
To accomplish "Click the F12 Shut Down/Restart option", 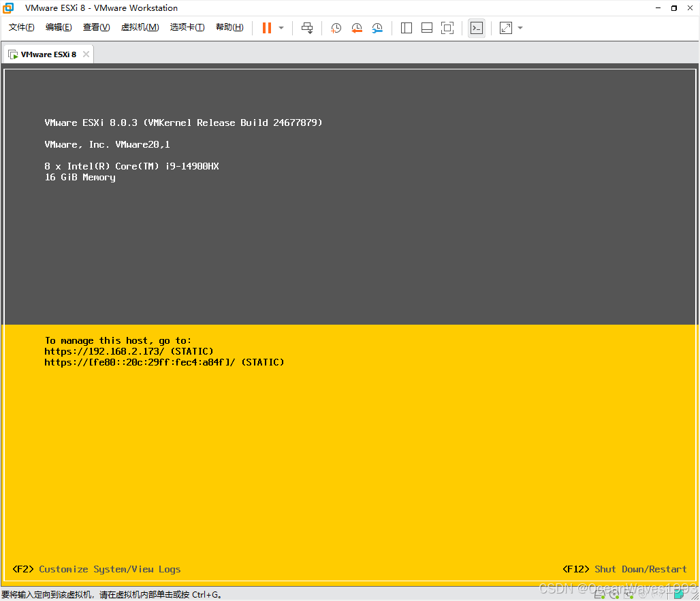I will 624,569.
